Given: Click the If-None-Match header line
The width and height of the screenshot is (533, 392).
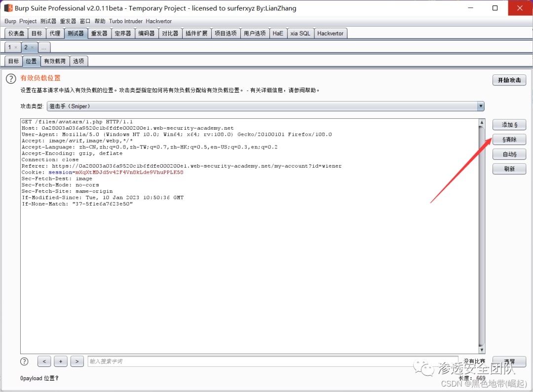Looking at the screenshot, I should 77,204.
